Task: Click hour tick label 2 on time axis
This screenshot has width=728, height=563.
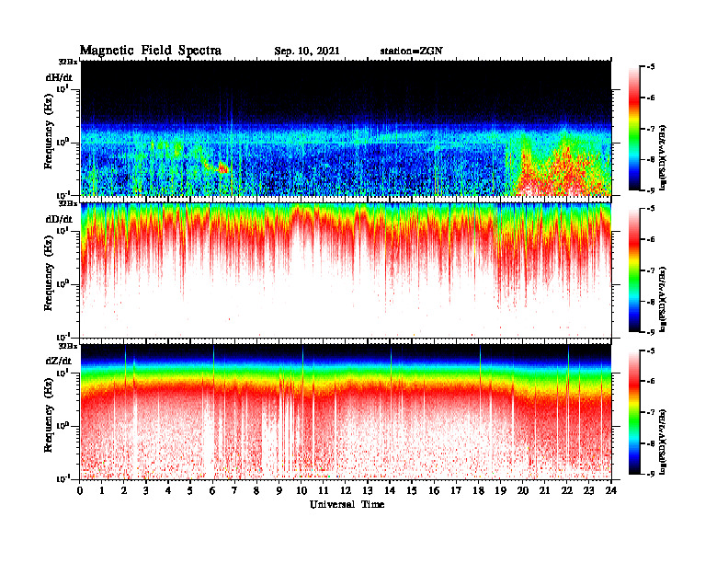Action: point(124,491)
